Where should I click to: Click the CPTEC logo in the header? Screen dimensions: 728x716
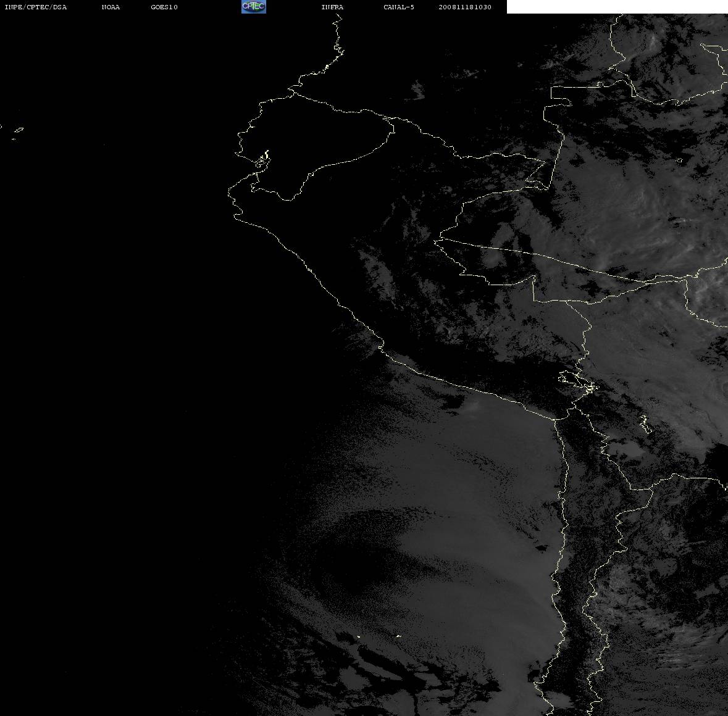point(254,7)
